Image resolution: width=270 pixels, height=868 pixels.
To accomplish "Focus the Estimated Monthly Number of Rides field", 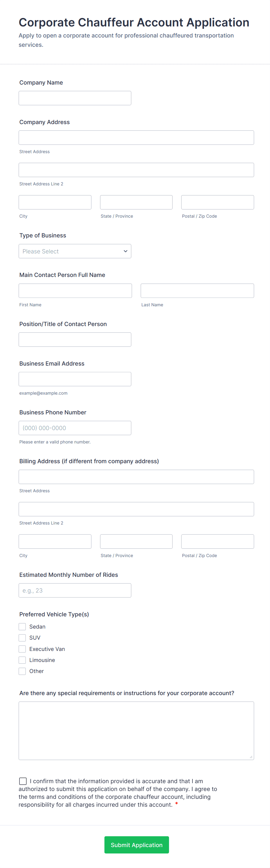I will pos(75,590).
